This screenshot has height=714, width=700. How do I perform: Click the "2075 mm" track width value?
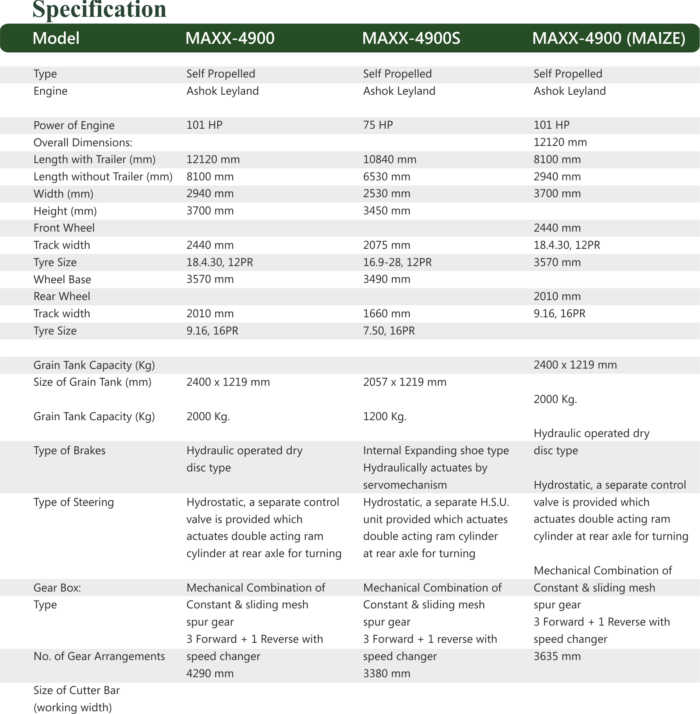click(x=386, y=245)
